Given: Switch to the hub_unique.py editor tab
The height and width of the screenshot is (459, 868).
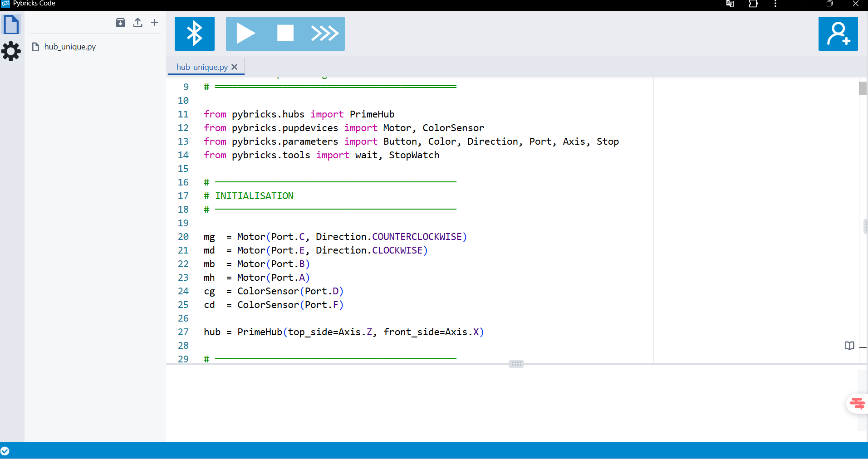Looking at the screenshot, I should [x=202, y=67].
